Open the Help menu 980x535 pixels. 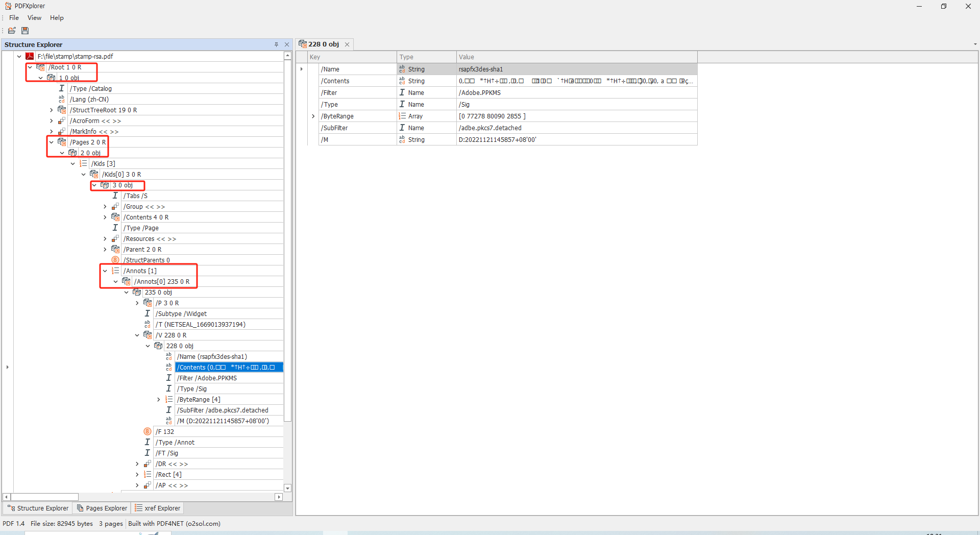(x=57, y=18)
